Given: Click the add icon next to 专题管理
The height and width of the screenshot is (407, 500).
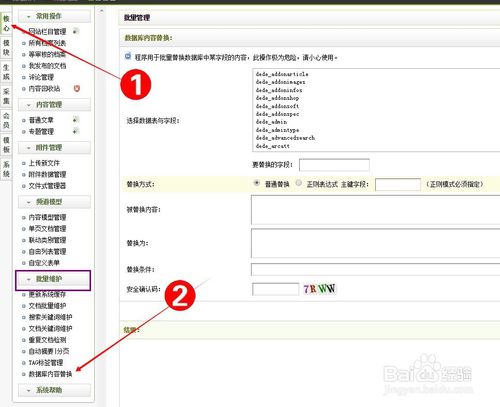Looking at the screenshot, I should [76, 131].
